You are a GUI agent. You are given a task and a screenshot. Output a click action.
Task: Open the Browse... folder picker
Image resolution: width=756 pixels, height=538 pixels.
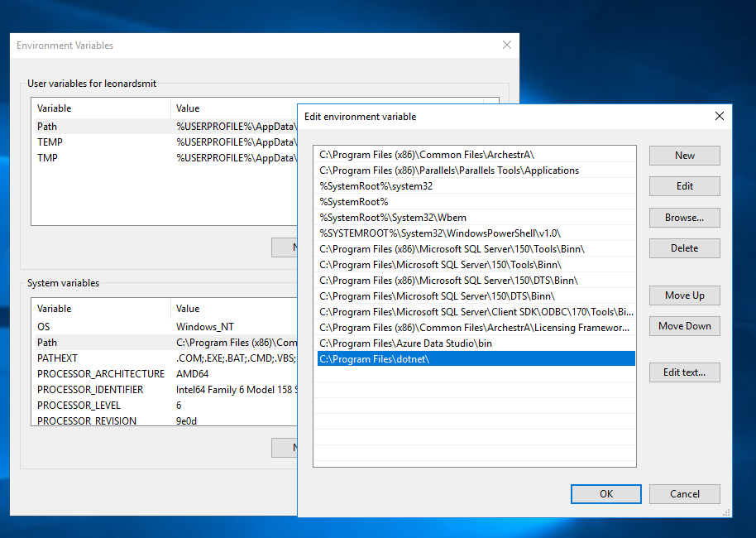(x=684, y=218)
